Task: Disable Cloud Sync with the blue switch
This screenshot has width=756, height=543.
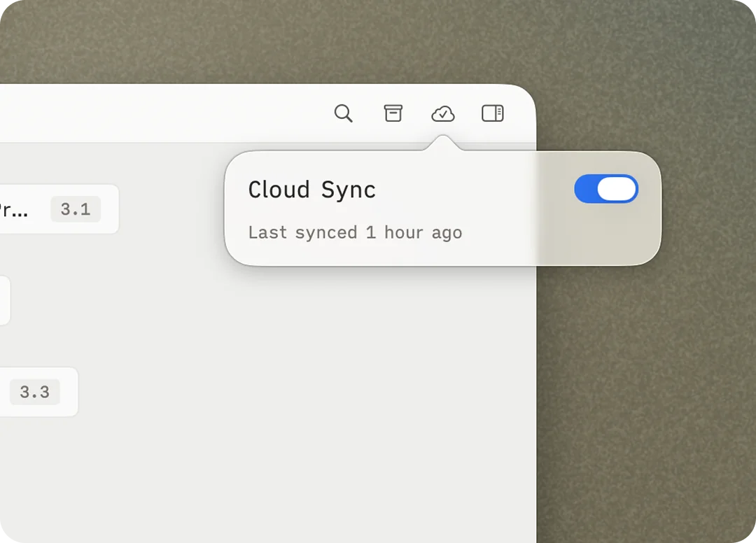Action: point(606,189)
